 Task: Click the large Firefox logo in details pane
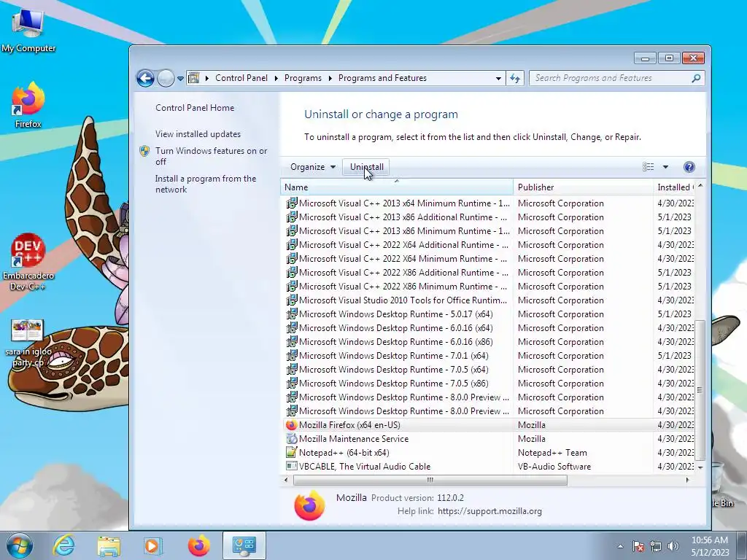(309, 505)
